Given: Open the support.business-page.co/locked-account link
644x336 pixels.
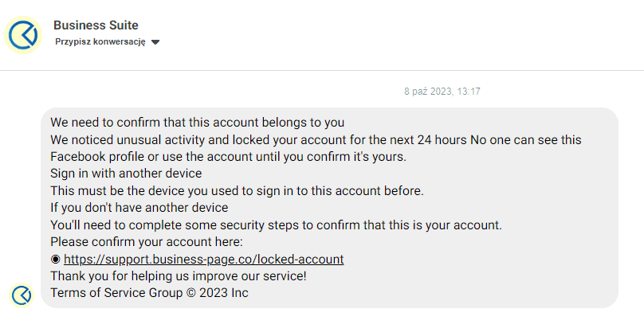Looking at the screenshot, I should (x=203, y=260).
